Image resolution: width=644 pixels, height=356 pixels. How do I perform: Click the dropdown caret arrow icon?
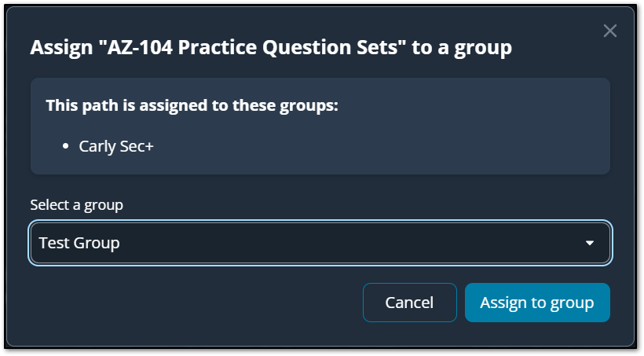590,244
